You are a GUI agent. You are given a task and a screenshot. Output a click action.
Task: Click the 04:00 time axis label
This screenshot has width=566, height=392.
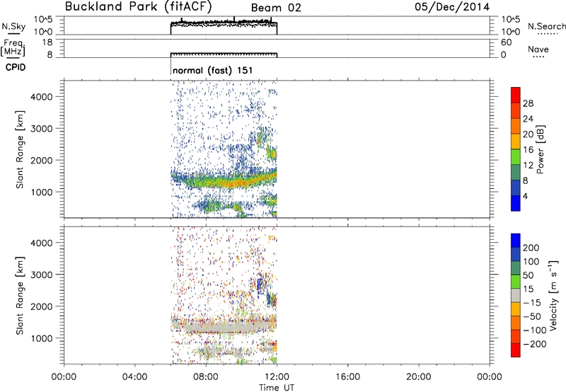pyautogui.click(x=135, y=377)
